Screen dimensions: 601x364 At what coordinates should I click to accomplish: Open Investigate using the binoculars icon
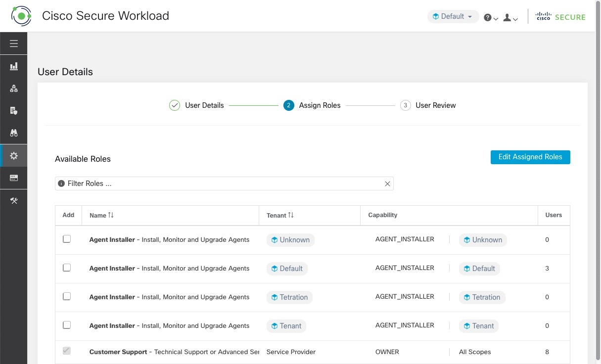(x=13, y=133)
